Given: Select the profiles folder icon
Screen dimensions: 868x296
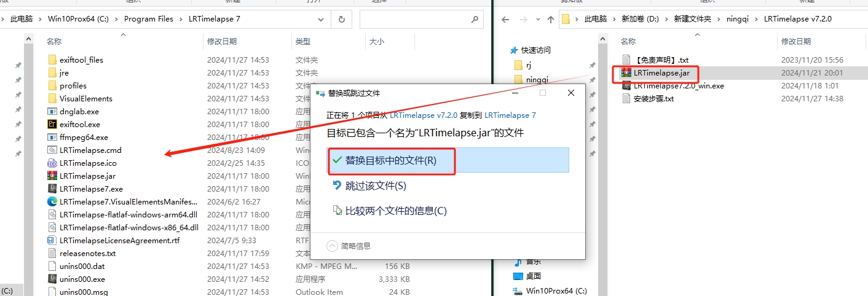Looking at the screenshot, I should point(52,85).
